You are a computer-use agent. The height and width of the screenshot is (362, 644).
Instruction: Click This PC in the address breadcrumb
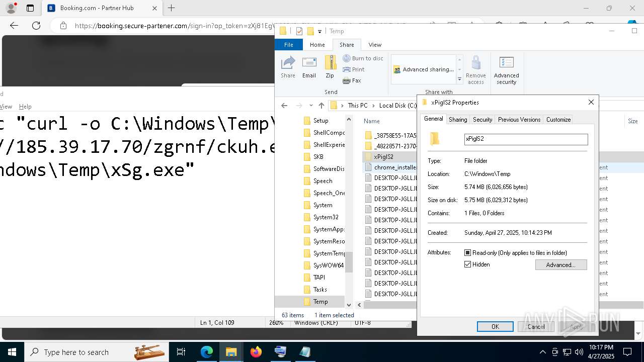tap(358, 106)
